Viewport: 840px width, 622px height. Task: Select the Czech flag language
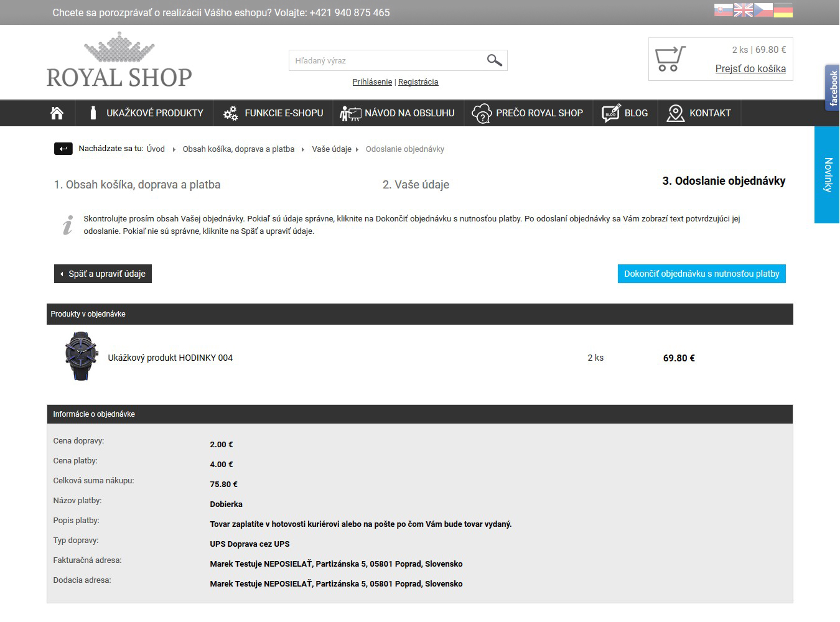pyautogui.click(x=763, y=10)
